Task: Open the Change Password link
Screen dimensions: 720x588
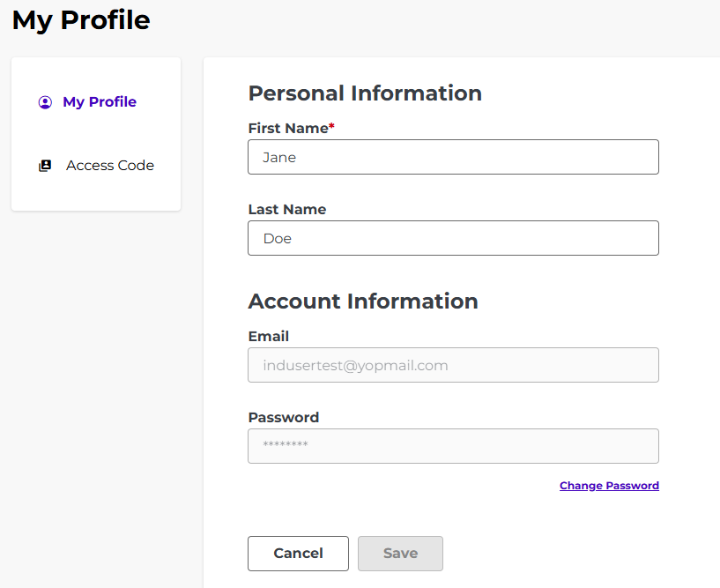Action: 609,486
